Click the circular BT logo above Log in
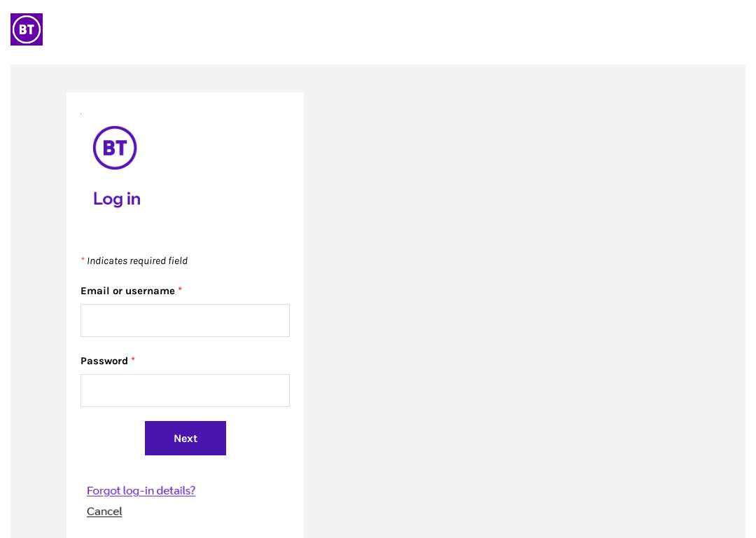This screenshot has height=538, width=756. pyautogui.click(x=115, y=148)
